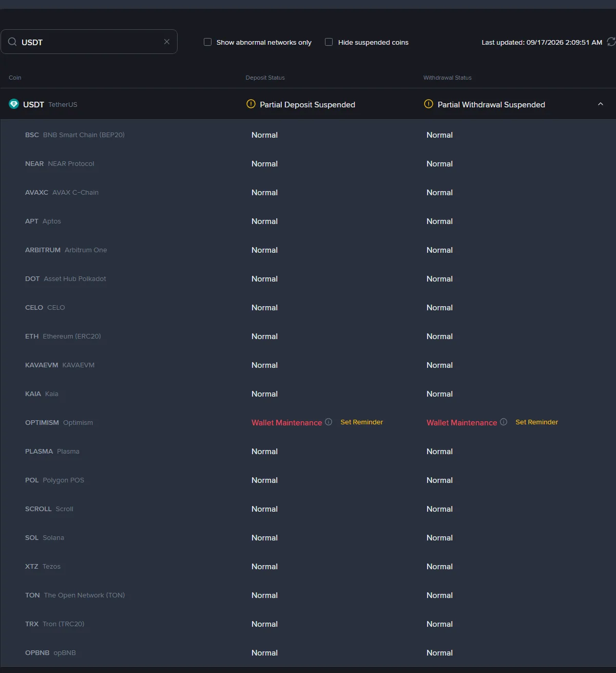Set Reminder for Optimism withdrawal
The width and height of the screenshot is (616, 673).
point(536,422)
